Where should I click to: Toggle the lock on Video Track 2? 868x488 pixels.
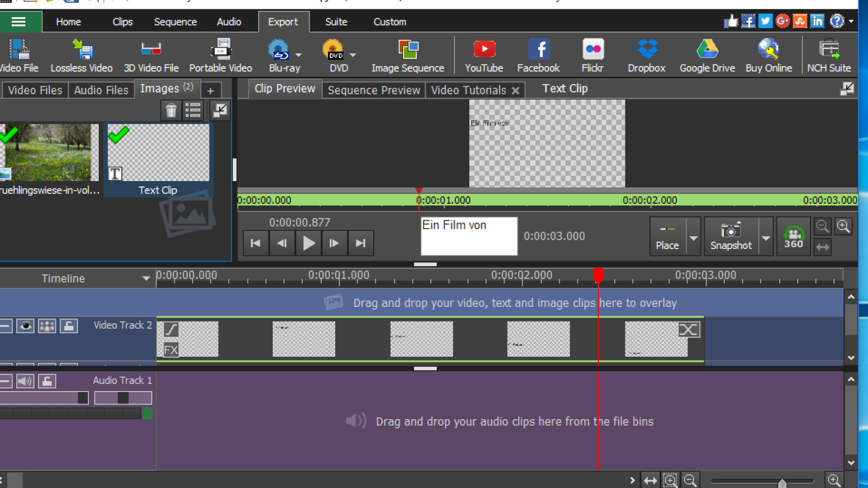(69, 326)
